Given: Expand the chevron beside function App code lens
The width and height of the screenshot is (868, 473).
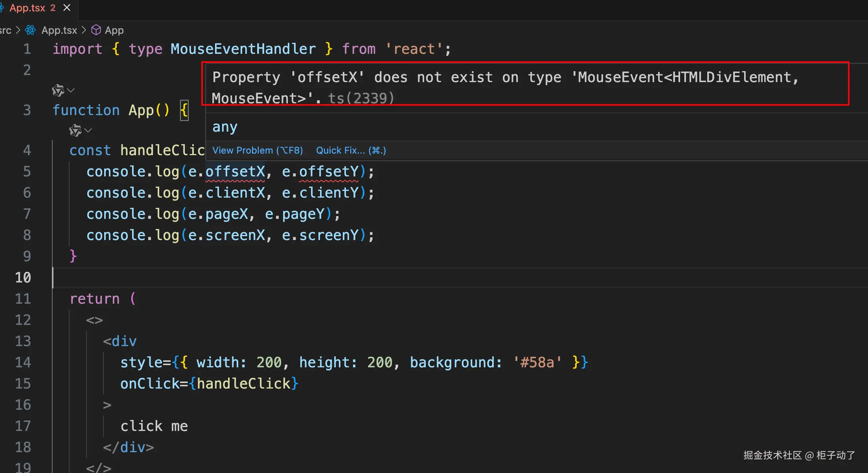Looking at the screenshot, I should pyautogui.click(x=71, y=90).
